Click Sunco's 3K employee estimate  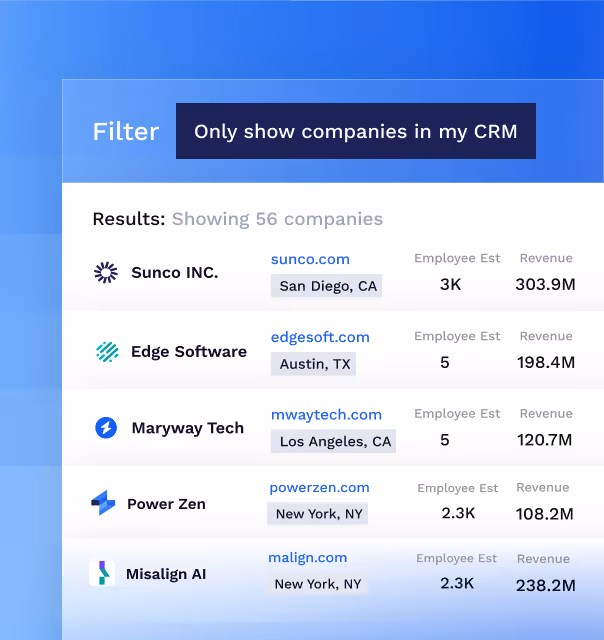pyautogui.click(x=451, y=284)
